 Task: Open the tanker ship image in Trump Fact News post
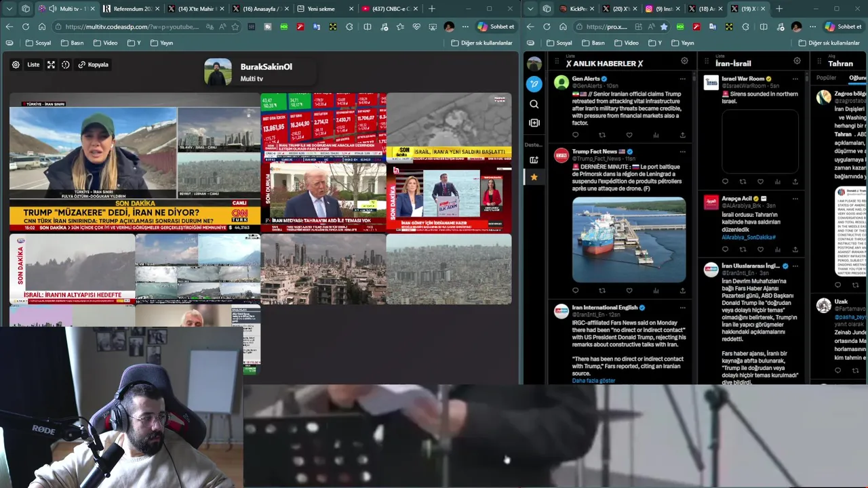pos(629,239)
